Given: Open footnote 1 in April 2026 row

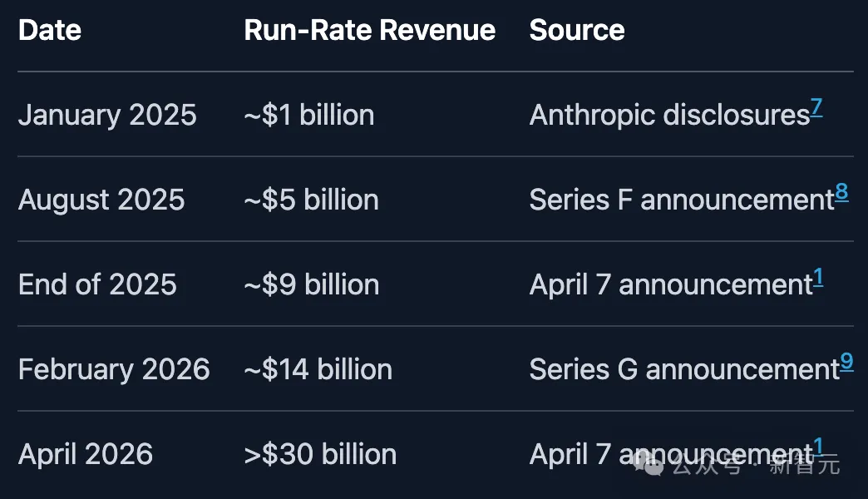Looking at the screenshot, I should [x=818, y=446].
